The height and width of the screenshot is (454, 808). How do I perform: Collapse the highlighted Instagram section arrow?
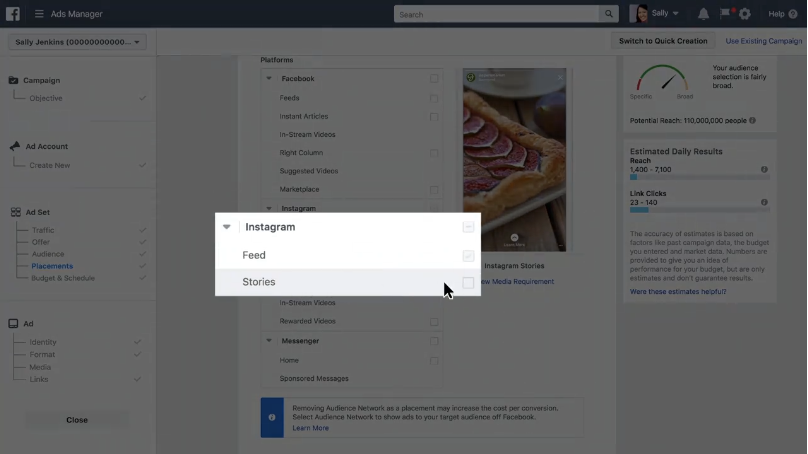coord(227,227)
